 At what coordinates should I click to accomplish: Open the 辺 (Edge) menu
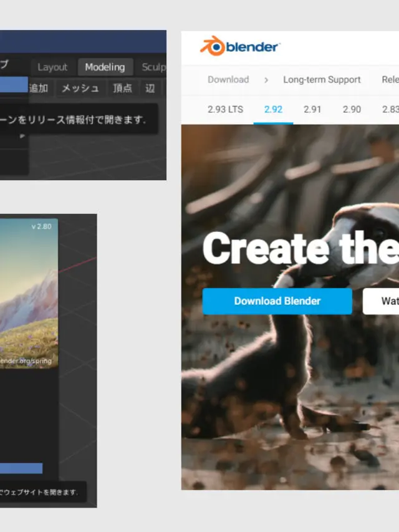pyautogui.click(x=150, y=88)
